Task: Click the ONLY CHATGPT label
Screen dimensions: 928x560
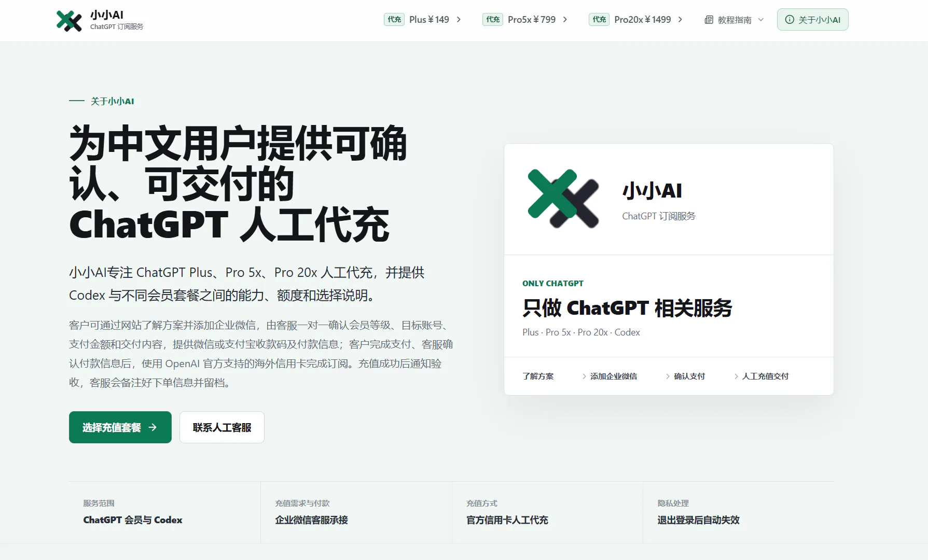Action: 553,284
